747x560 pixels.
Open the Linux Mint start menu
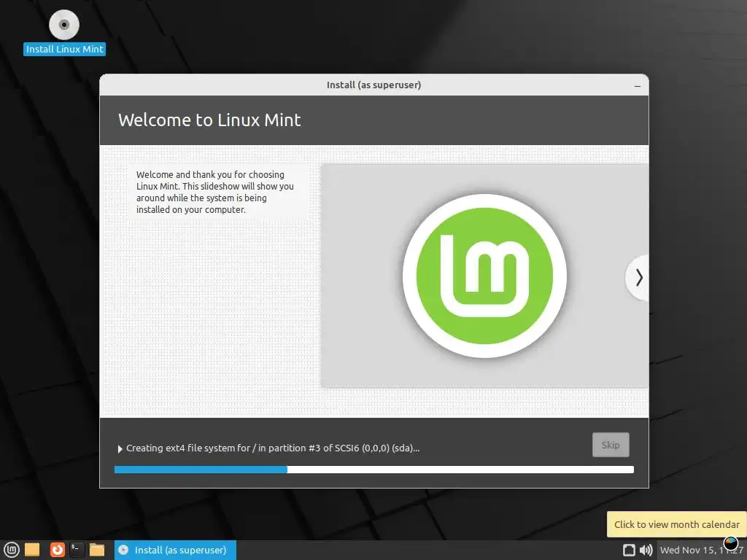[12, 550]
